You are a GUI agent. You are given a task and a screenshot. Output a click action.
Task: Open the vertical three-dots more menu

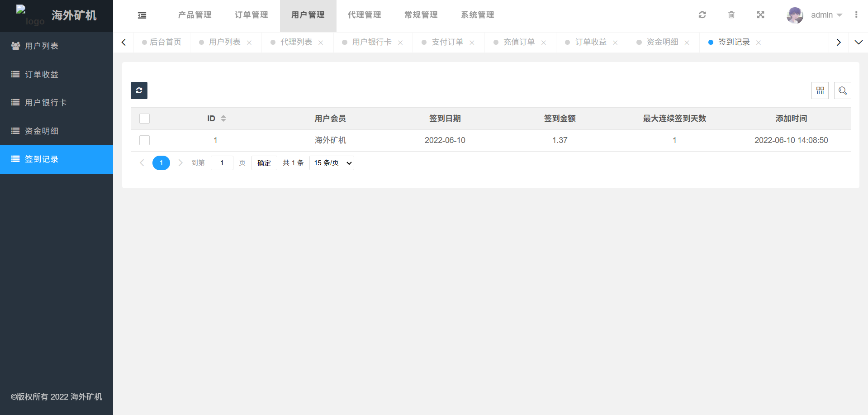856,15
